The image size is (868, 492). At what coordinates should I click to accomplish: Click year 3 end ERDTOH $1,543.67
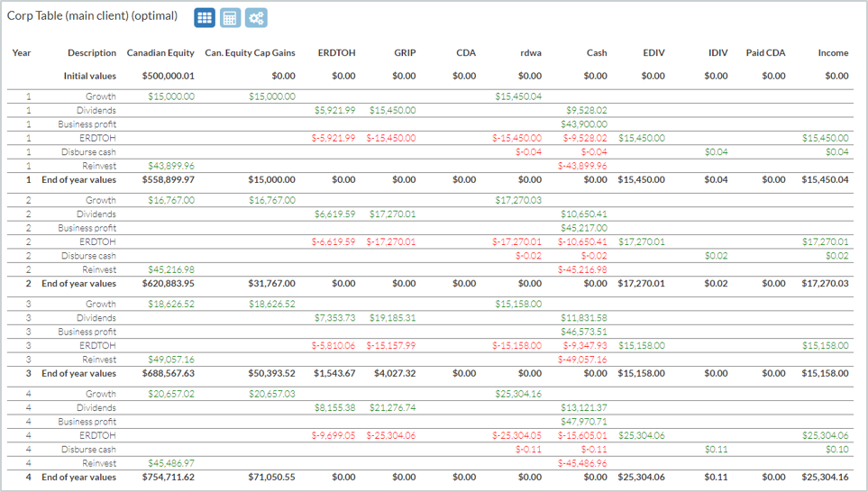(335, 374)
